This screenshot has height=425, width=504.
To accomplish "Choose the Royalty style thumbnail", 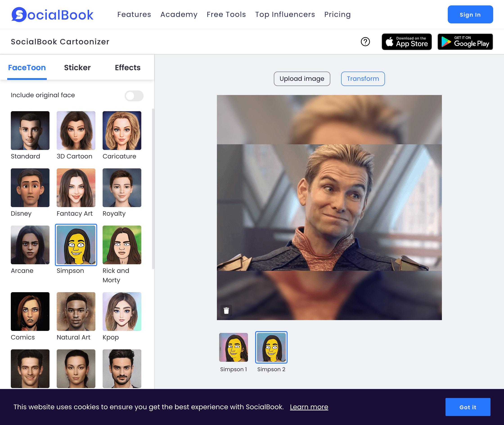I will pos(122,188).
